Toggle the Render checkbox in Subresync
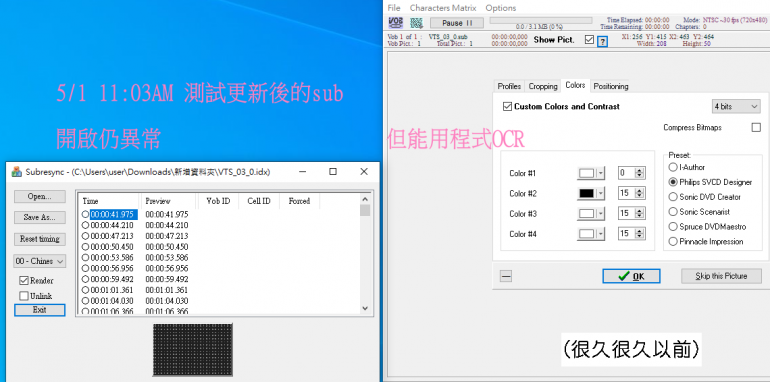Viewport: 770px width, 382px height. 24,281
